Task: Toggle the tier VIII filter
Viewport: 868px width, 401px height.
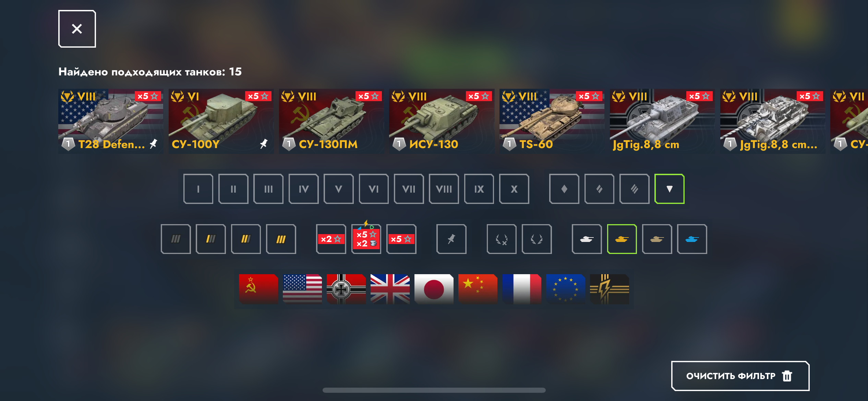Action: 444,189
